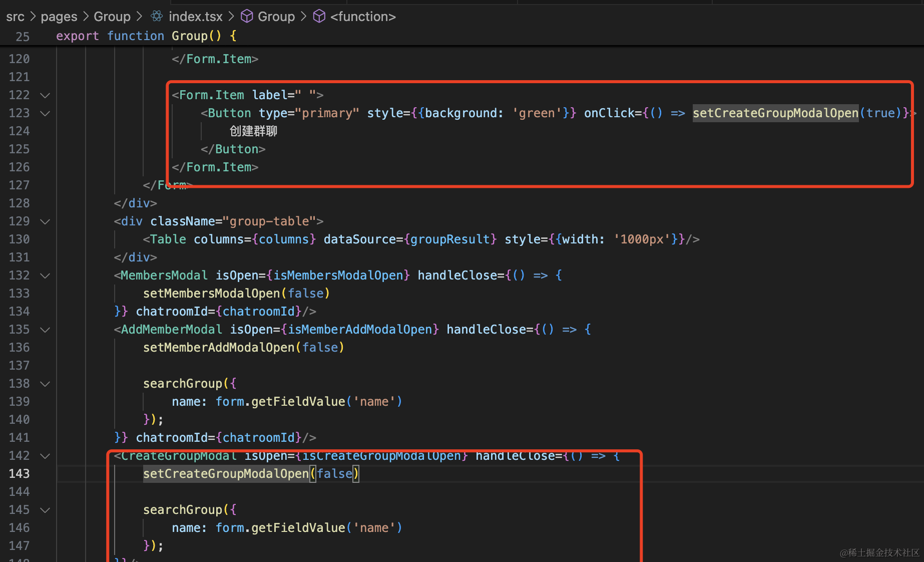Click isMembersModalOpen on line 132

pyautogui.click(x=338, y=275)
